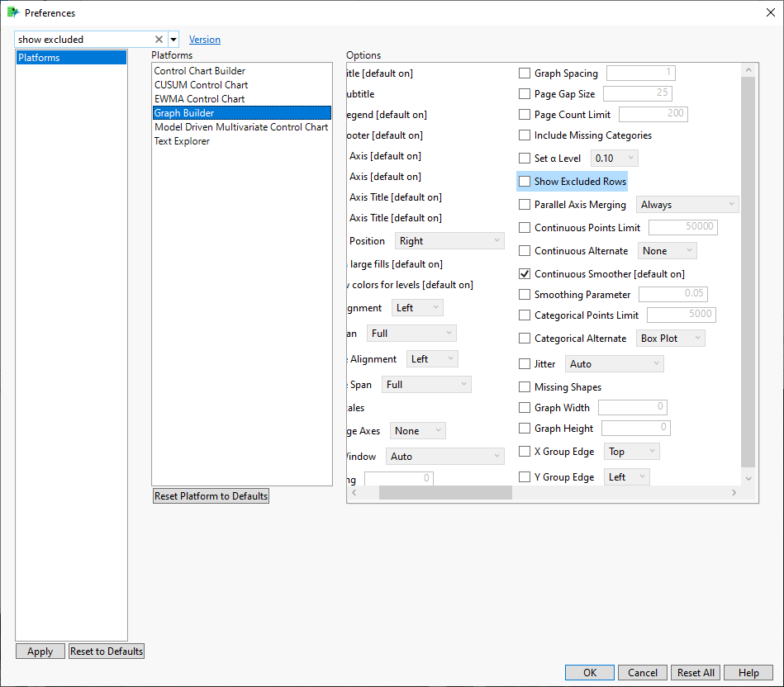Image resolution: width=784 pixels, height=687 pixels.
Task: Open the search options dropdown arrow
Action: pyautogui.click(x=173, y=40)
